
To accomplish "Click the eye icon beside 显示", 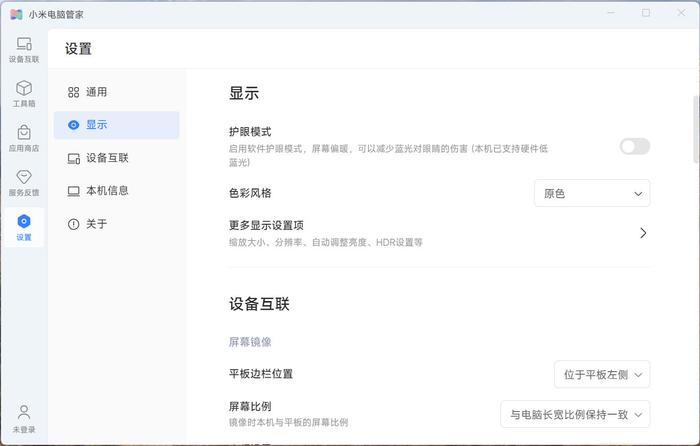I will pyautogui.click(x=73, y=125).
